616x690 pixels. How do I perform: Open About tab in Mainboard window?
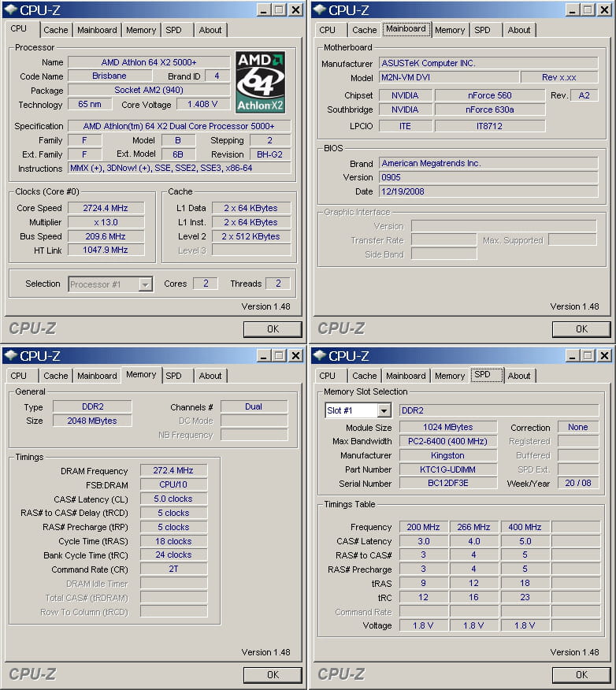click(x=519, y=30)
